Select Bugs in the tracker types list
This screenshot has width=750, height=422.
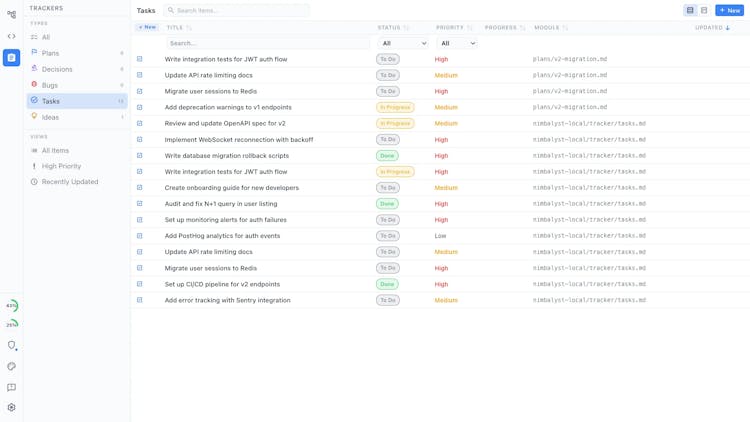pyautogui.click(x=50, y=85)
